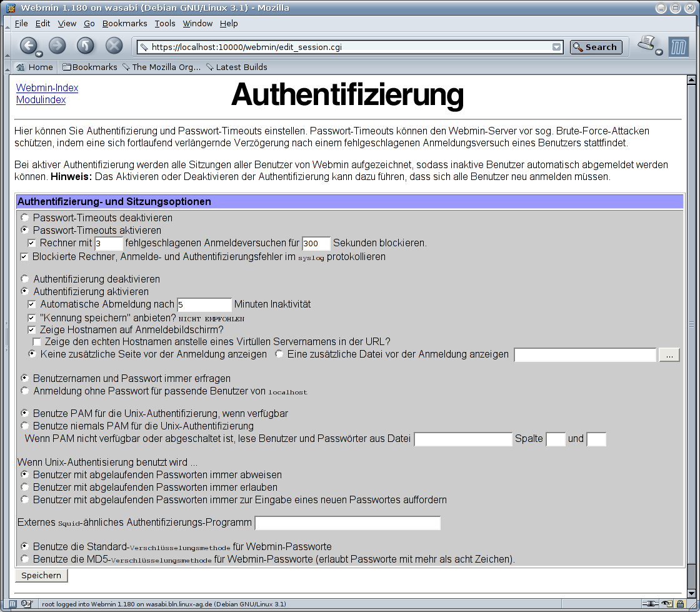Click the Forward navigation arrow
The image size is (700, 612).
(57, 45)
